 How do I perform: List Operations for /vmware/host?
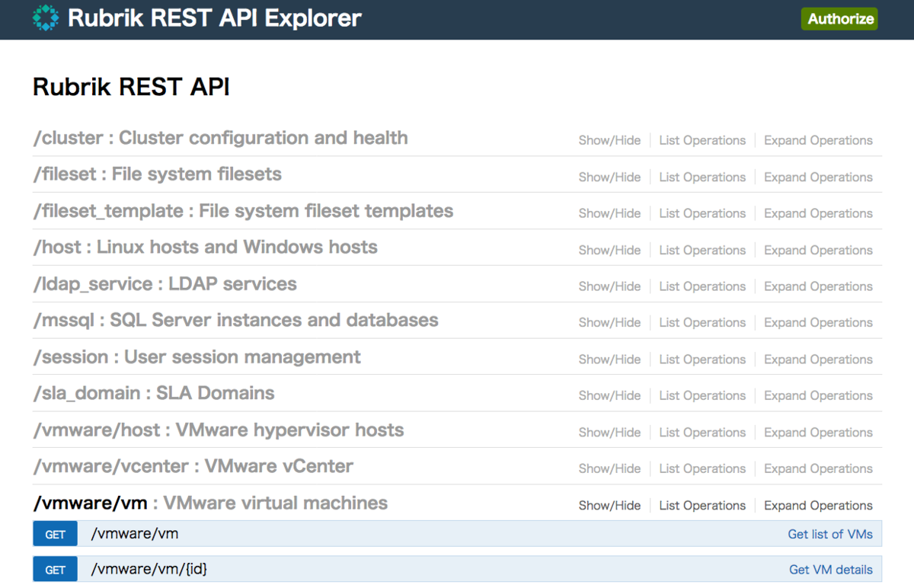click(x=702, y=432)
